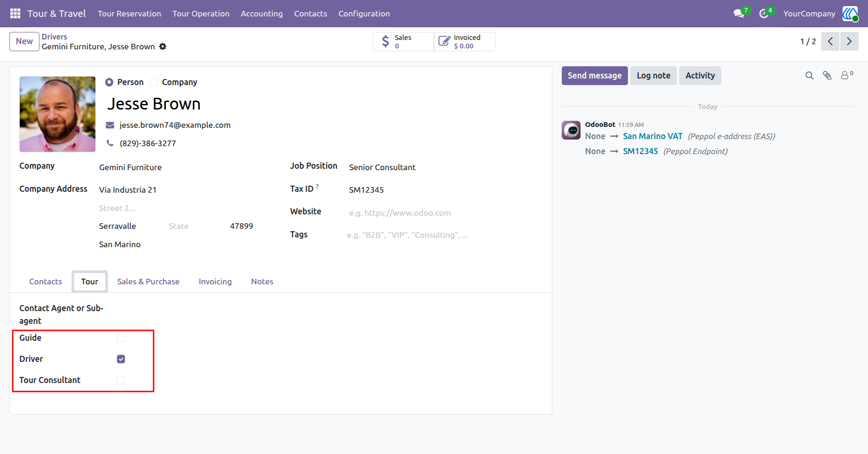Screen dimensions: 868x454
Task: Open Drivers breadcrumb link
Action: pos(54,37)
